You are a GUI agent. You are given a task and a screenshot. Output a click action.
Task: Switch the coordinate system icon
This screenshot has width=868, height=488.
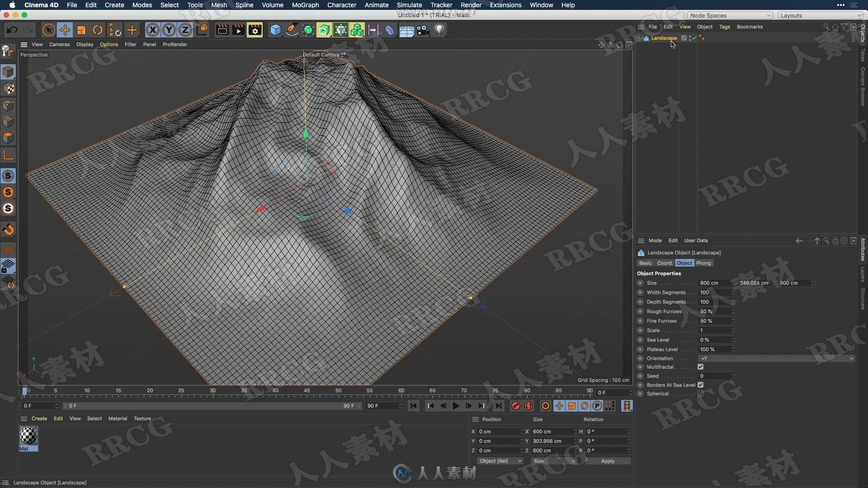203,30
